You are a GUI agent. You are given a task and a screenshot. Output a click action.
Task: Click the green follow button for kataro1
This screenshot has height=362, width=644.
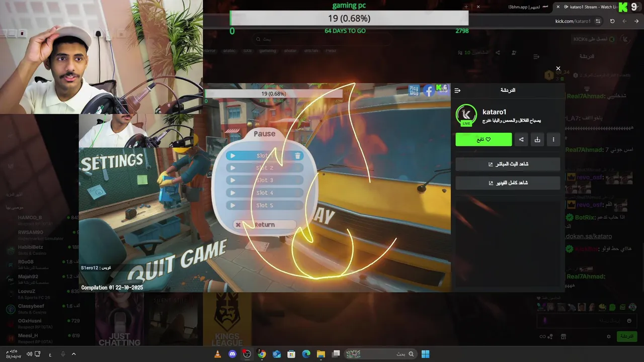click(484, 139)
